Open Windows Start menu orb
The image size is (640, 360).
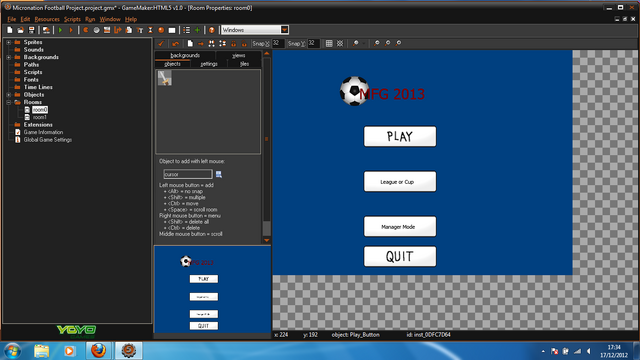click(12, 351)
